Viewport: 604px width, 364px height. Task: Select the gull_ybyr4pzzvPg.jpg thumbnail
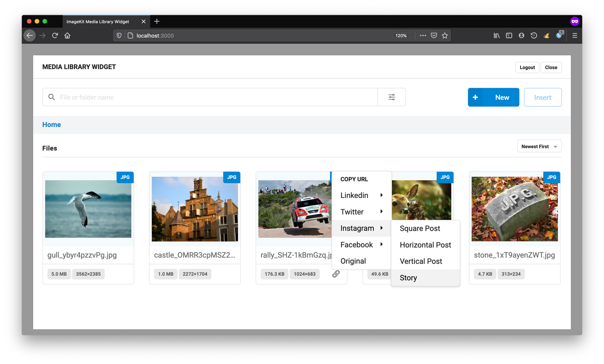click(88, 209)
